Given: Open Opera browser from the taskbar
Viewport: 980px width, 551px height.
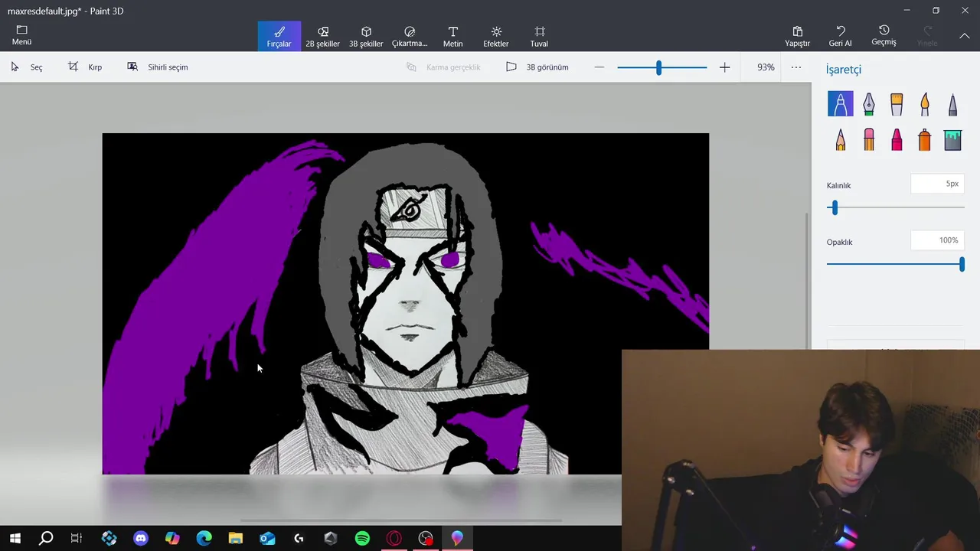Looking at the screenshot, I should (394, 539).
